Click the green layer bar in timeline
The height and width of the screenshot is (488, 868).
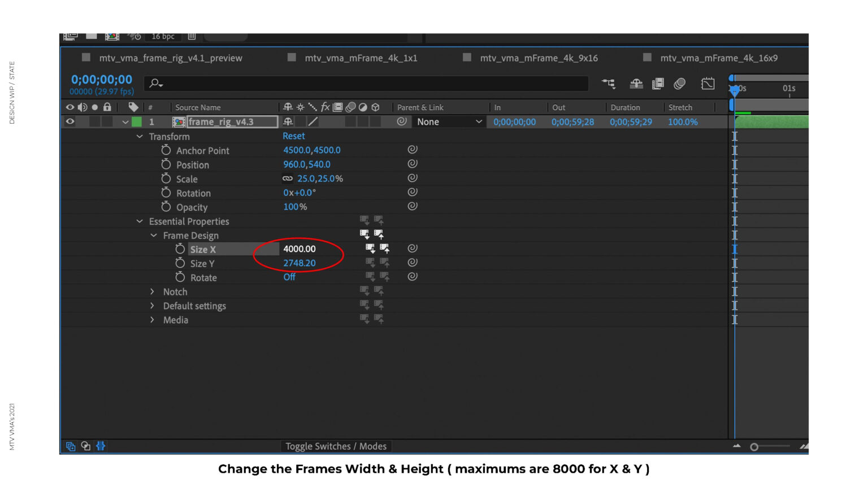(771, 122)
